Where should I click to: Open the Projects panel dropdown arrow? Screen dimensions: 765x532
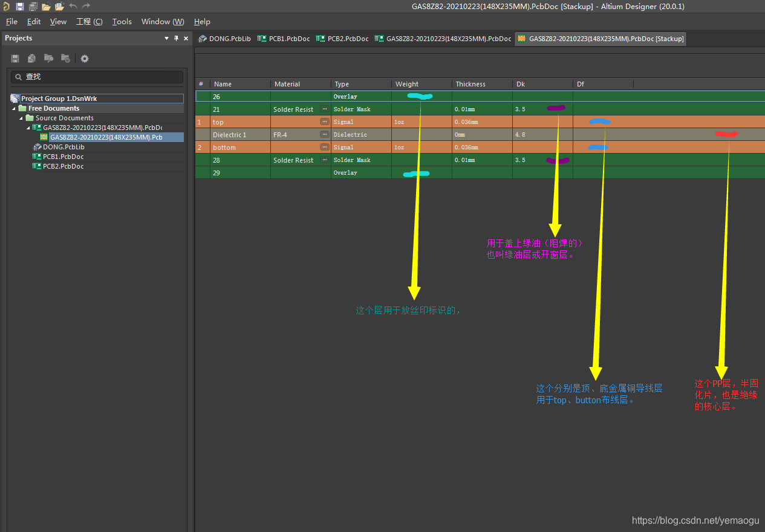pyautogui.click(x=167, y=38)
